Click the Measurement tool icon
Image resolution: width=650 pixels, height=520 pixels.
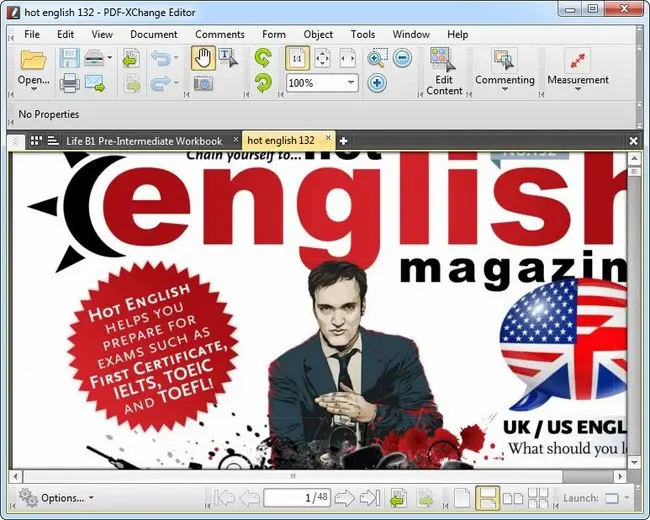(577, 60)
